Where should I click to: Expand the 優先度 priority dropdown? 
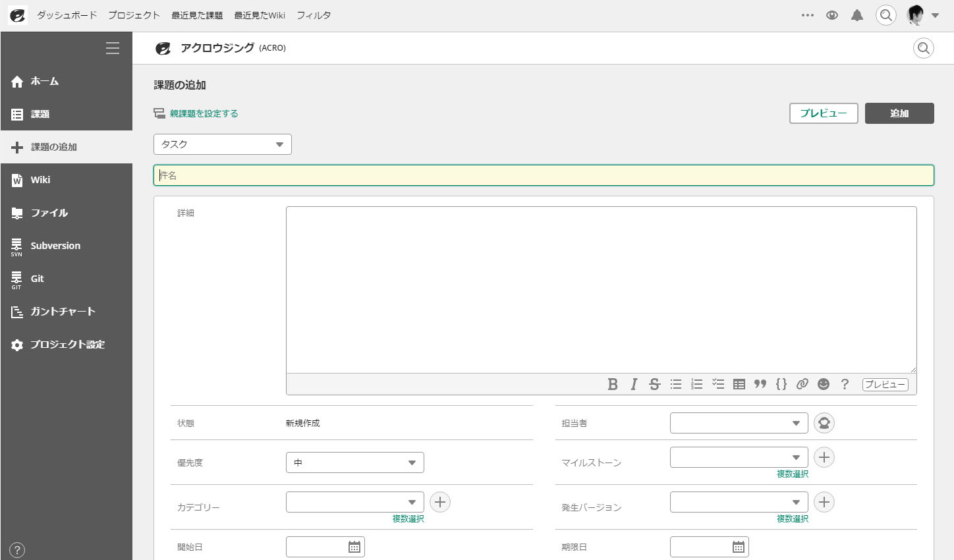[x=354, y=462]
